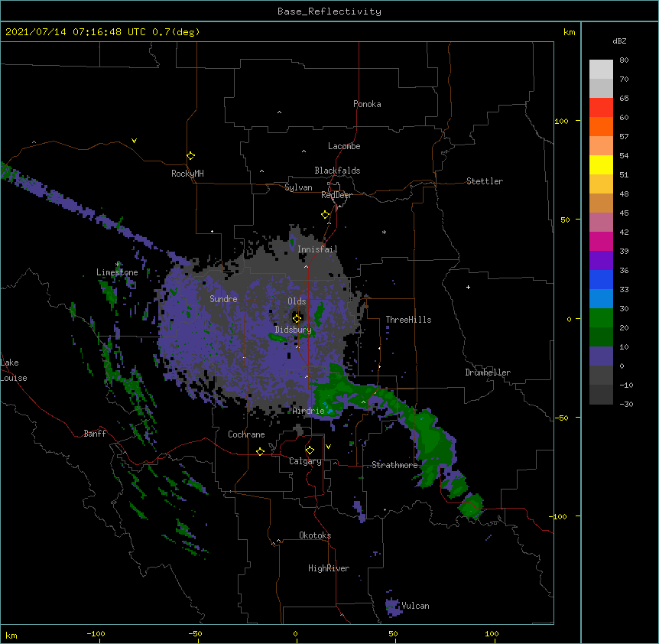Screen dimensions: 659x644
Task: Select the light blue 30-33 dBZ swatch
Action: coord(601,298)
